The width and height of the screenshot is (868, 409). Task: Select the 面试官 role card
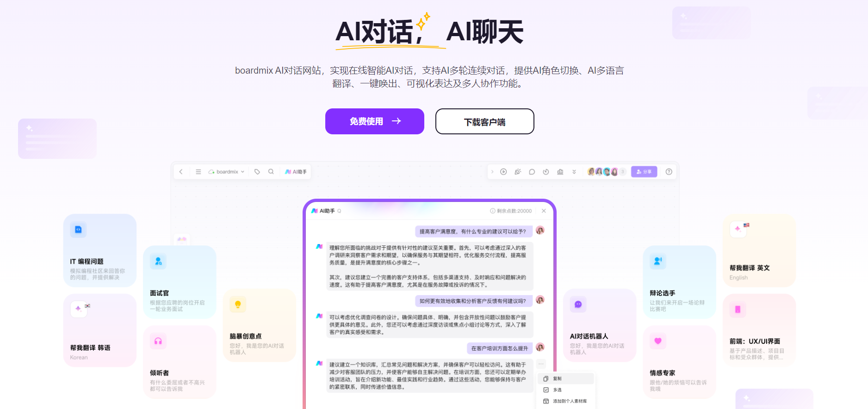[x=180, y=282]
